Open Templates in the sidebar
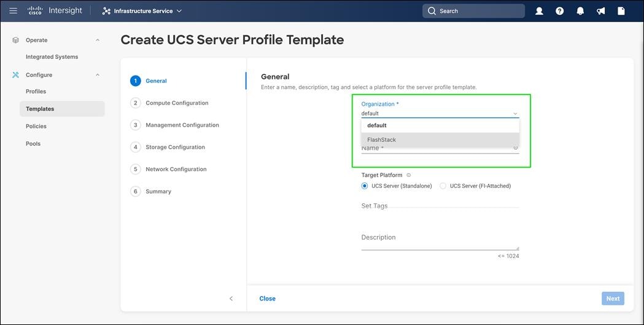The width and height of the screenshot is (644, 325). (x=62, y=109)
